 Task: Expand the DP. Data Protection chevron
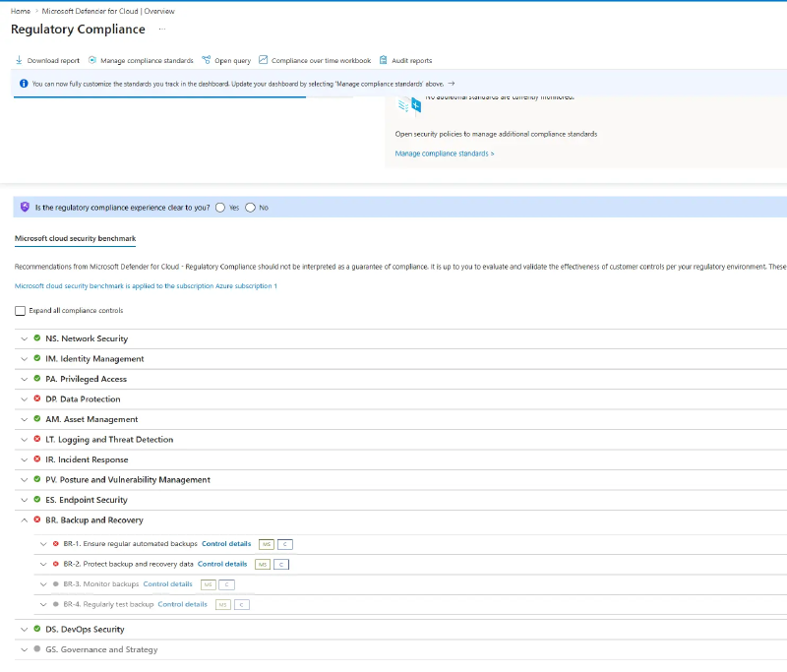(x=24, y=399)
